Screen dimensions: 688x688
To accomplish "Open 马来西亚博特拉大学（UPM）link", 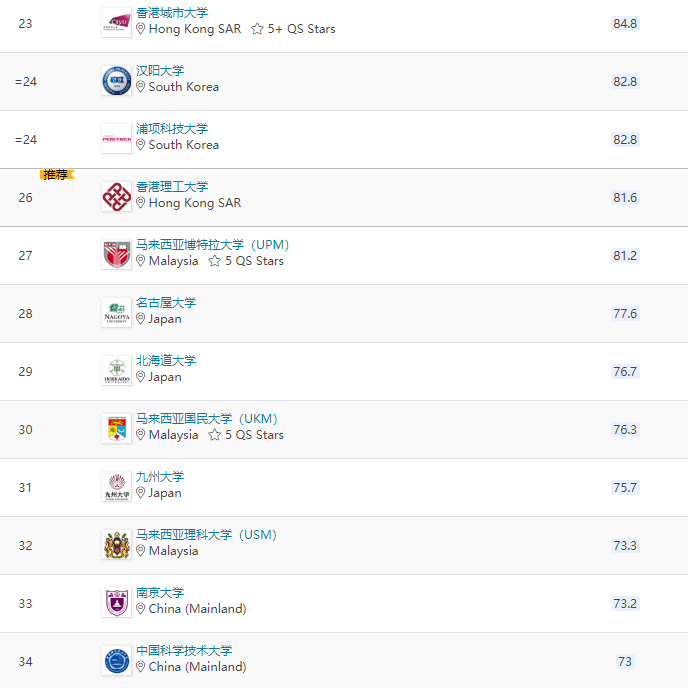I will (x=212, y=245).
